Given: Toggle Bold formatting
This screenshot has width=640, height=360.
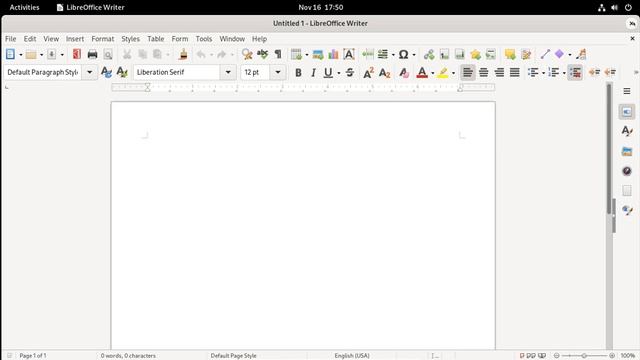Looking at the screenshot, I should pos(298,73).
